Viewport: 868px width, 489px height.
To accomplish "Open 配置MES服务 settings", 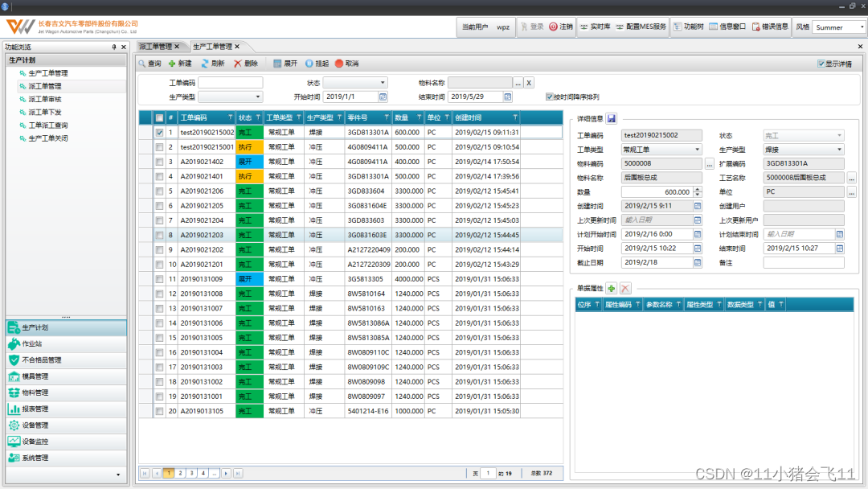I will [641, 27].
